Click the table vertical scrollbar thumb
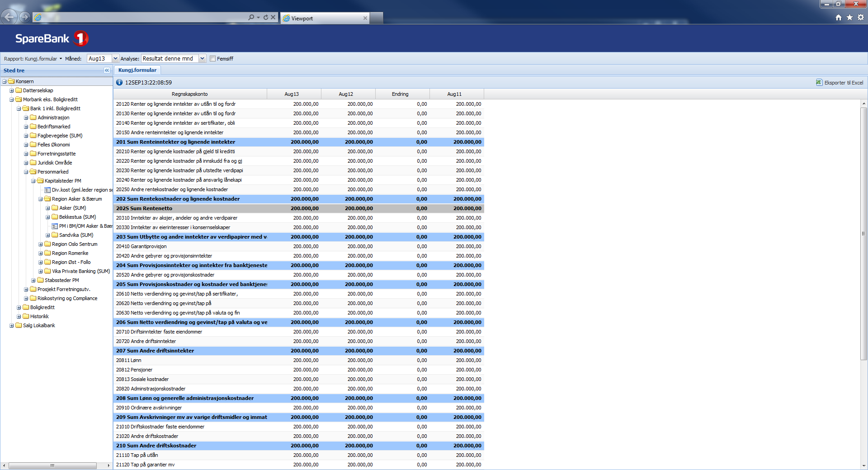Viewport: 868px width, 470px height. [x=863, y=234]
